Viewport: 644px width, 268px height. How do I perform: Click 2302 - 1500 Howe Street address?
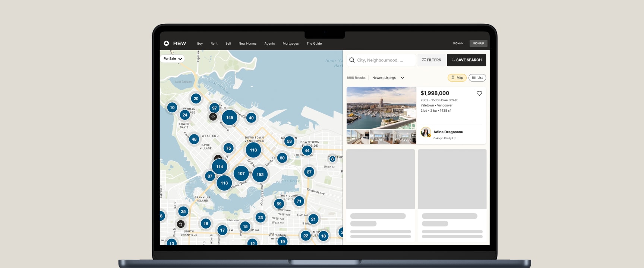click(x=439, y=100)
